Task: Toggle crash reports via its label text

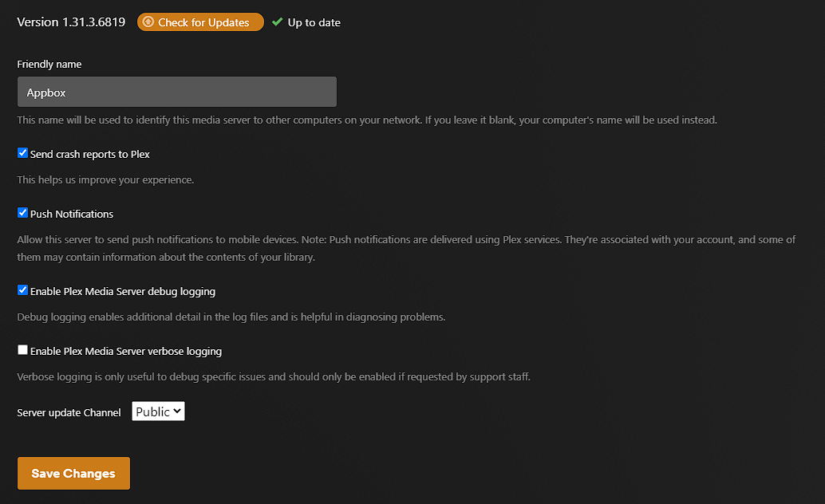Action: pos(89,153)
